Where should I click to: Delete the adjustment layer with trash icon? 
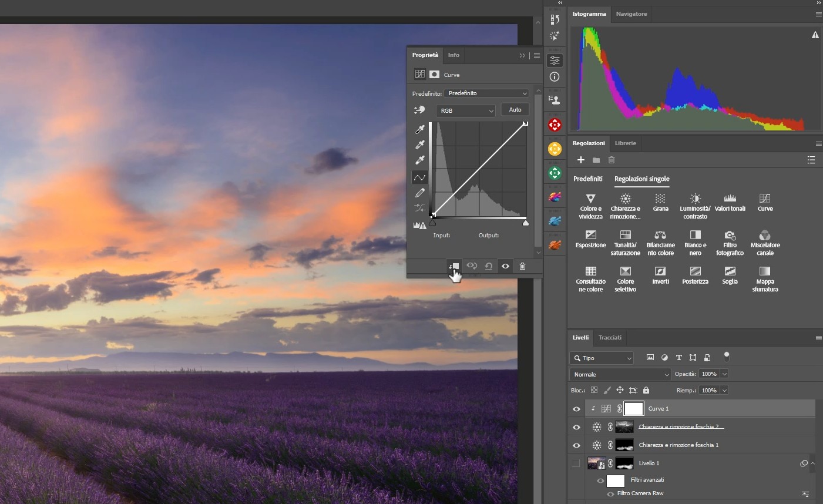coord(522,266)
